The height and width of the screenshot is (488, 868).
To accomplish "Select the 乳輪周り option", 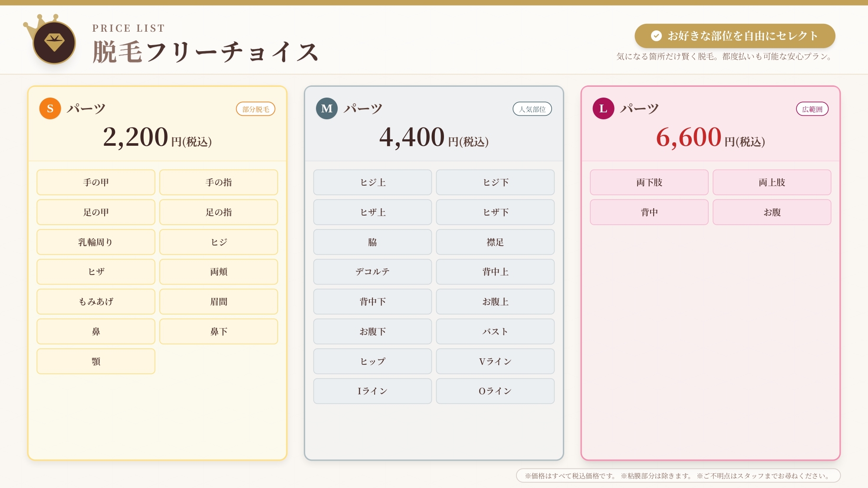I will 96,242.
